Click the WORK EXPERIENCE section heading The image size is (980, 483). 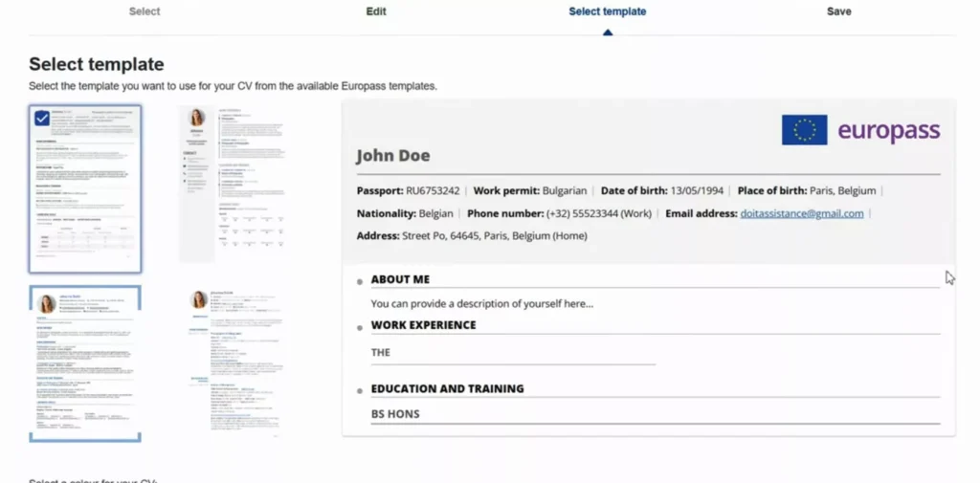[x=423, y=325]
